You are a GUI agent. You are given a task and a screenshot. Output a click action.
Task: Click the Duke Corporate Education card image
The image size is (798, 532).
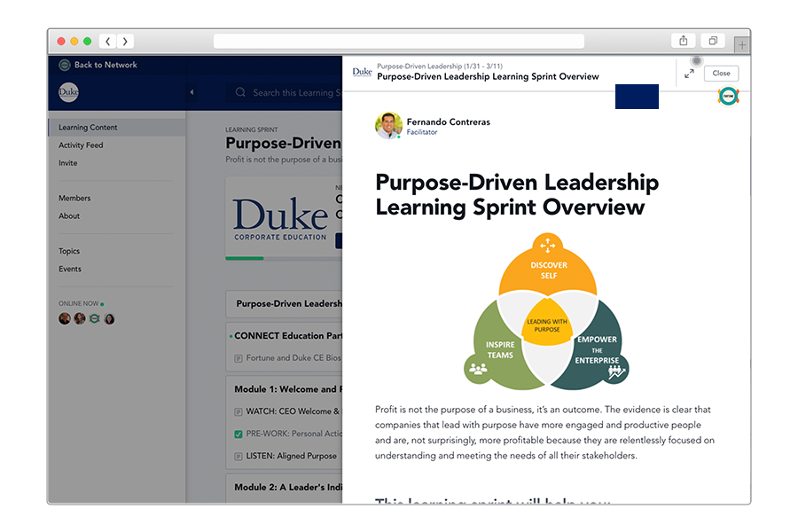tap(280, 219)
